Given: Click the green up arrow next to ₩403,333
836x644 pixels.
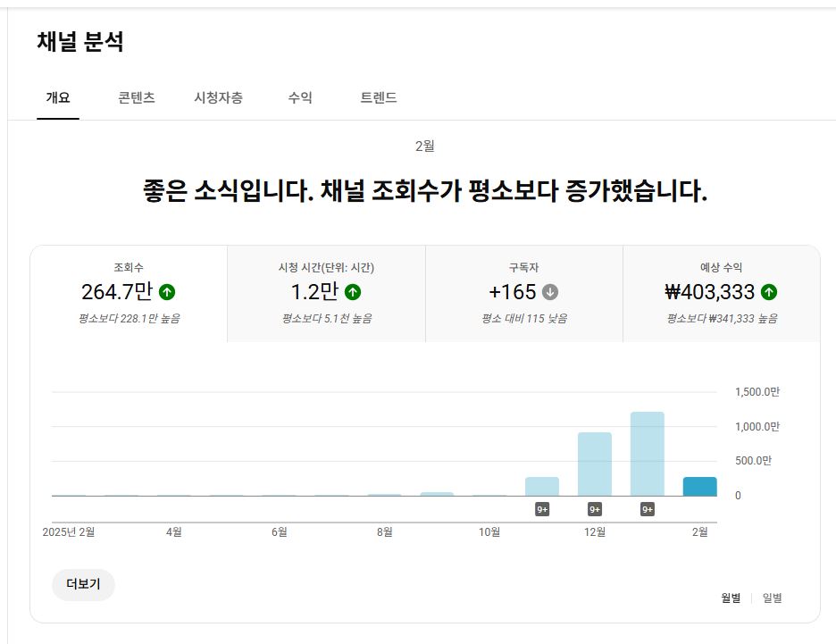Looking at the screenshot, I should [x=769, y=292].
